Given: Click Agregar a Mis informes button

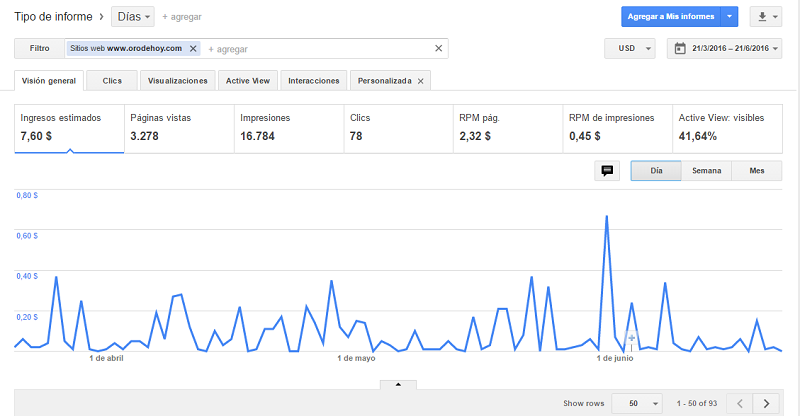Looking at the screenshot, I should tap(670, 16).
